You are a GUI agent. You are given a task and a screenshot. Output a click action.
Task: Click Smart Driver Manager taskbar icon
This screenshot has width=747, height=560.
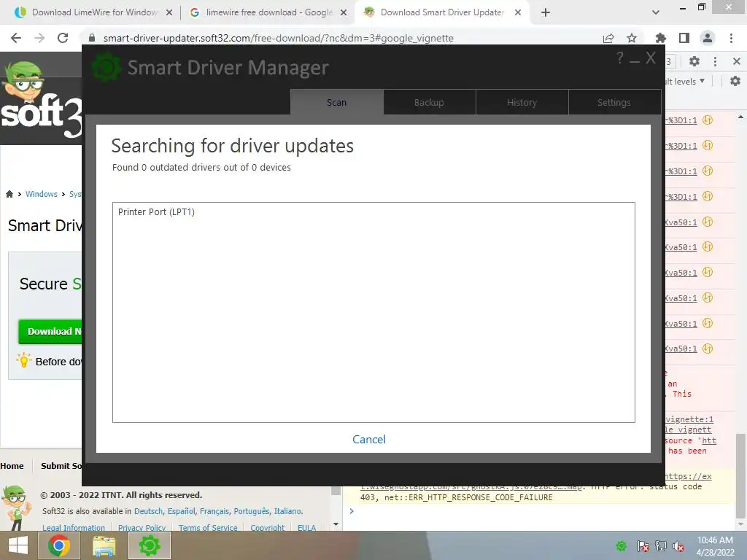click(x=149, y=545)
